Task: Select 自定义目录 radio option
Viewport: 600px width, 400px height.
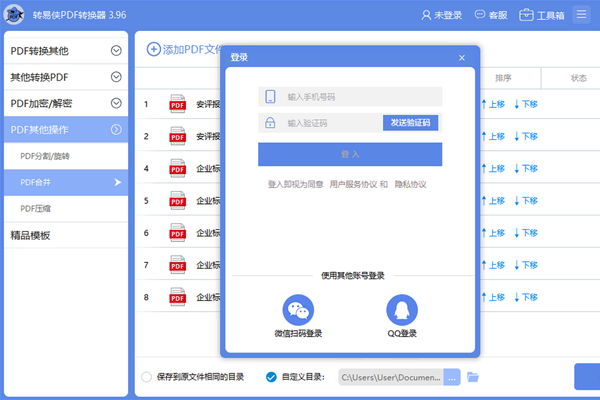Action: tap(271, 377)
